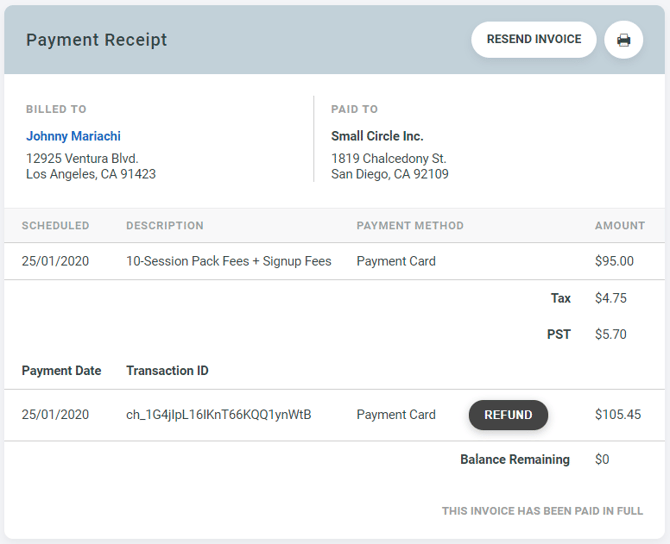Click the $105.45 total paid amount

click(x=617, y=415)
